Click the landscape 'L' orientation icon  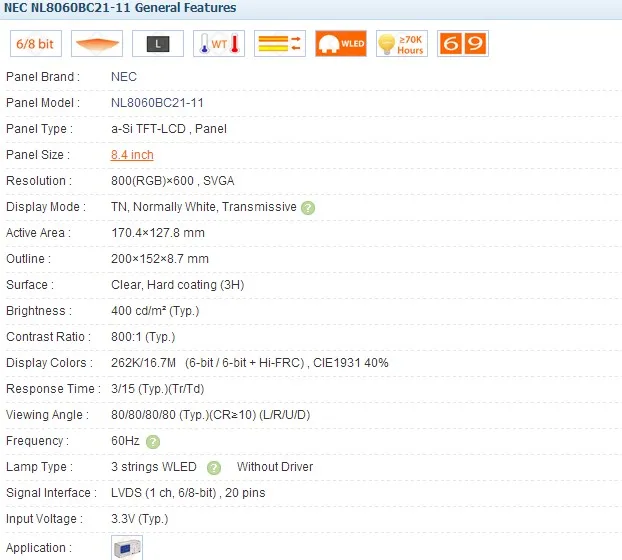pyautogui.click(x=158, y=44)
